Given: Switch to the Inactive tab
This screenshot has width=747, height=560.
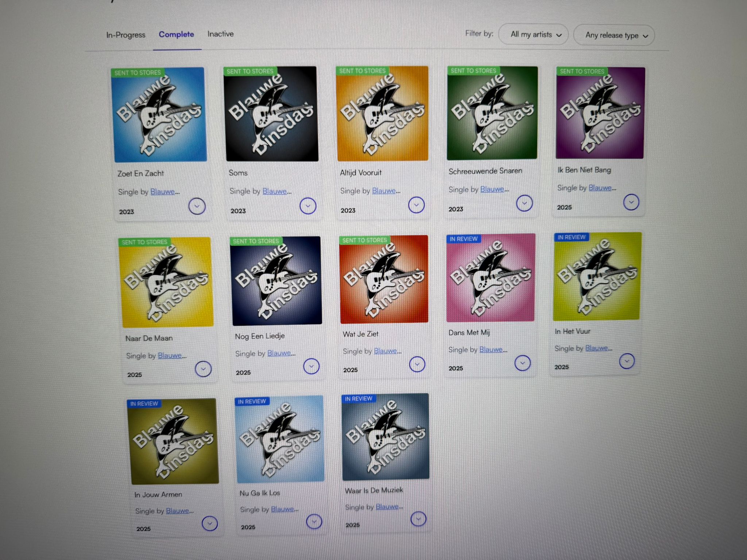Looking at the screenshot, I should coord(221,34).
